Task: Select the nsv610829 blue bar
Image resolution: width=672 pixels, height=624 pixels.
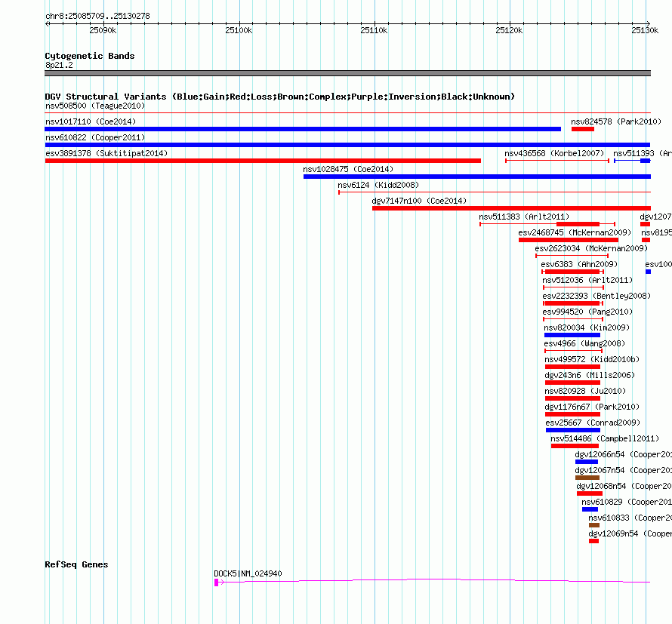Action: click(590, 509)
